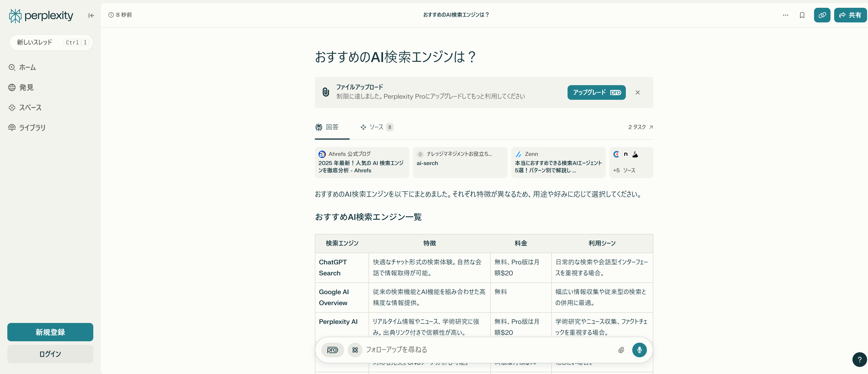This screenshot has height=374, width=868.
Task: Open ライブラリ via its sidebar icon
Action: click(x=12, y=127)
